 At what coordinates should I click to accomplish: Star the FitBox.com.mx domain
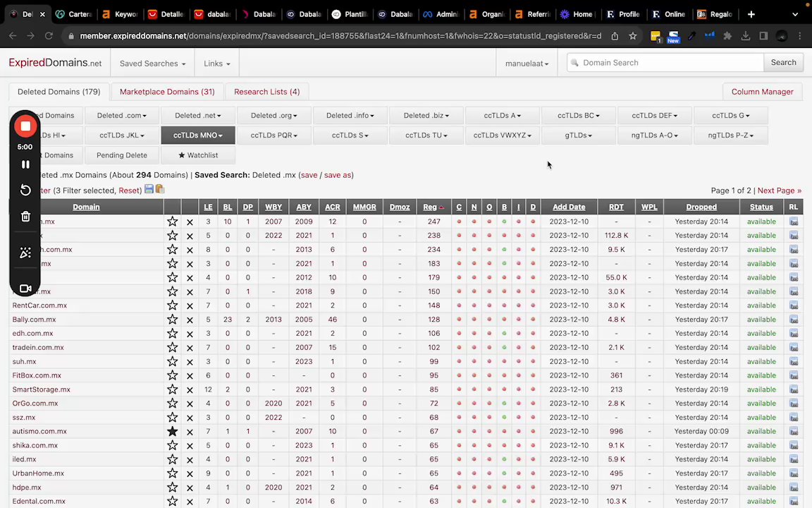coord(173,375)
